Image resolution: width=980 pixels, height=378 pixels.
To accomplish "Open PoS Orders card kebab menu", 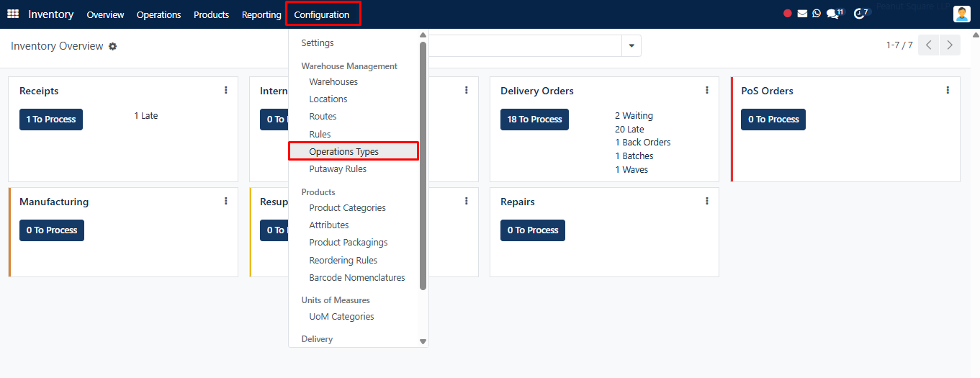I will click(x=947, y=90).
